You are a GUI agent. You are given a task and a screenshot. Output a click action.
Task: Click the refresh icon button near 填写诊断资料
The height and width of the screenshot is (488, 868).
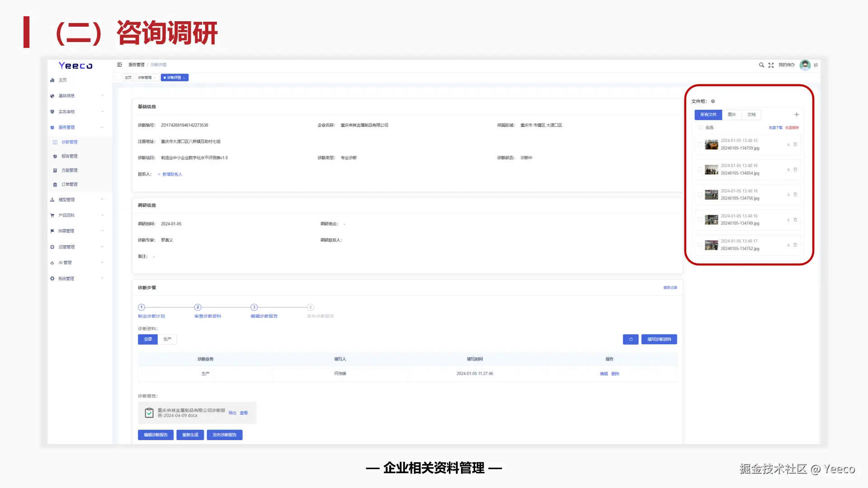point(631,339)
